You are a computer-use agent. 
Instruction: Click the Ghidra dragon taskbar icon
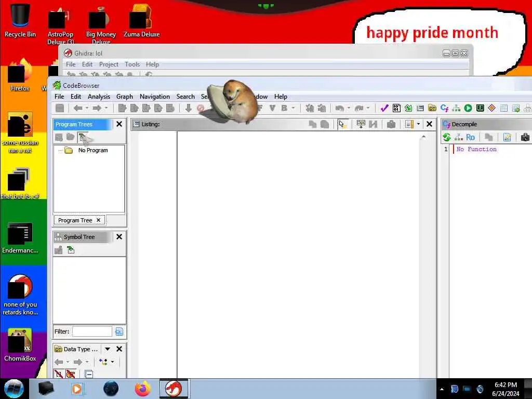174,389
